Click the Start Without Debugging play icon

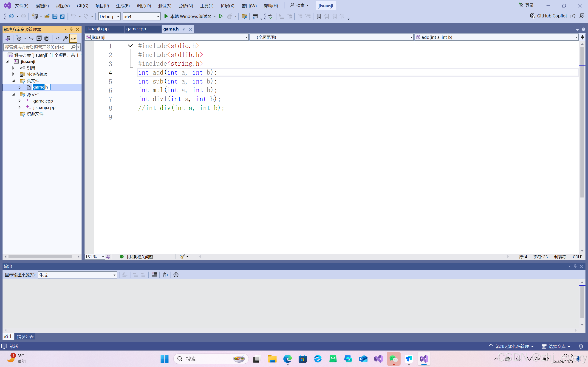tap(221, 16)
